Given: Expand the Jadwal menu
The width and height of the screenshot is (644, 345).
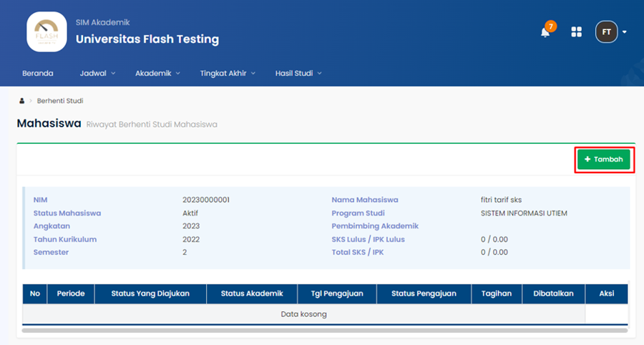Looking at the screenshot, I should pyautogui.click(x=97, y=73).
